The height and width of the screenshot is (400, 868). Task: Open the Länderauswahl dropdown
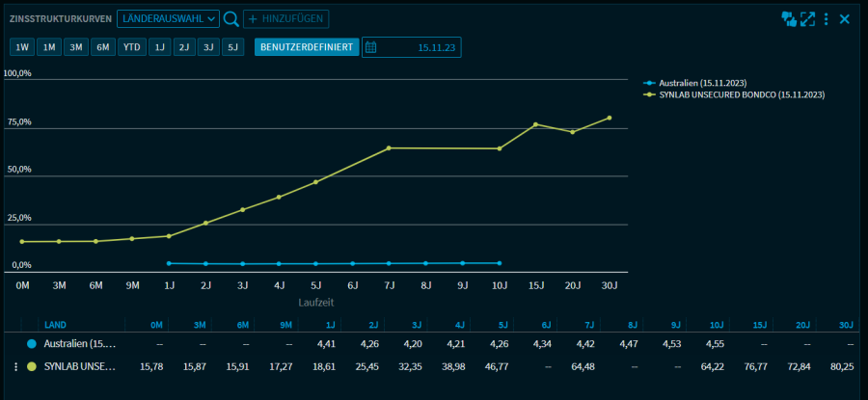coord(168,18)
